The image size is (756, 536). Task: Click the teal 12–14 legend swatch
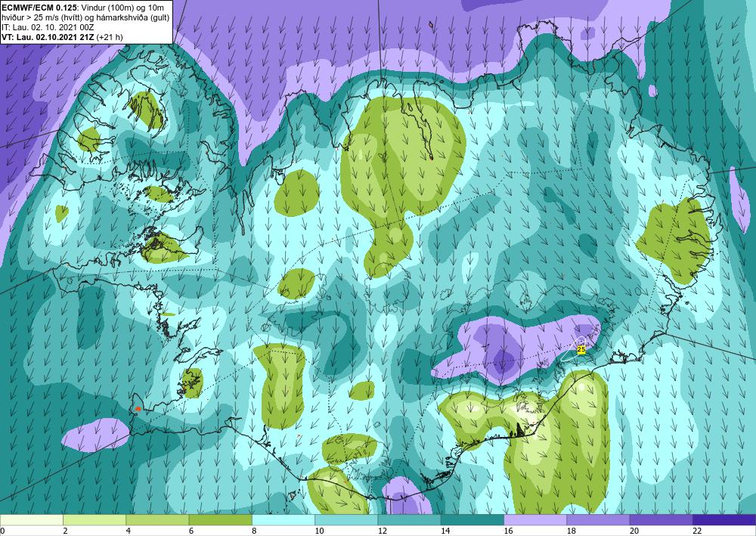pos(409,519)
